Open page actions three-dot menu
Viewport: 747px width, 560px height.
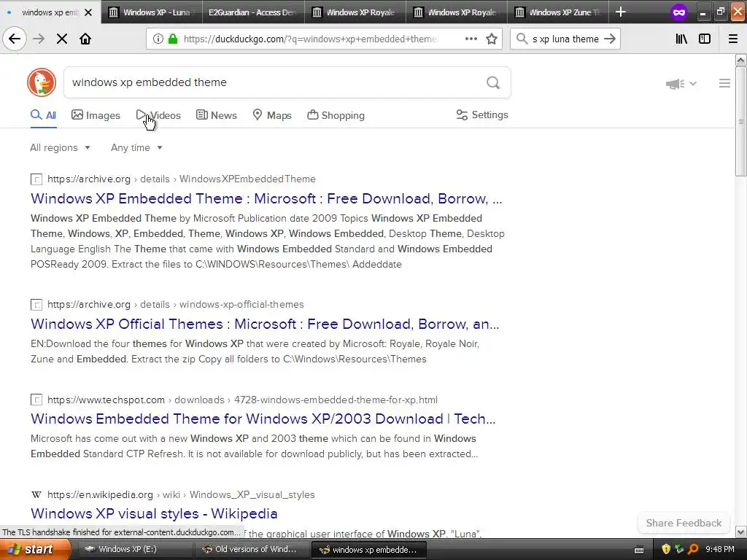pos(471,39)
